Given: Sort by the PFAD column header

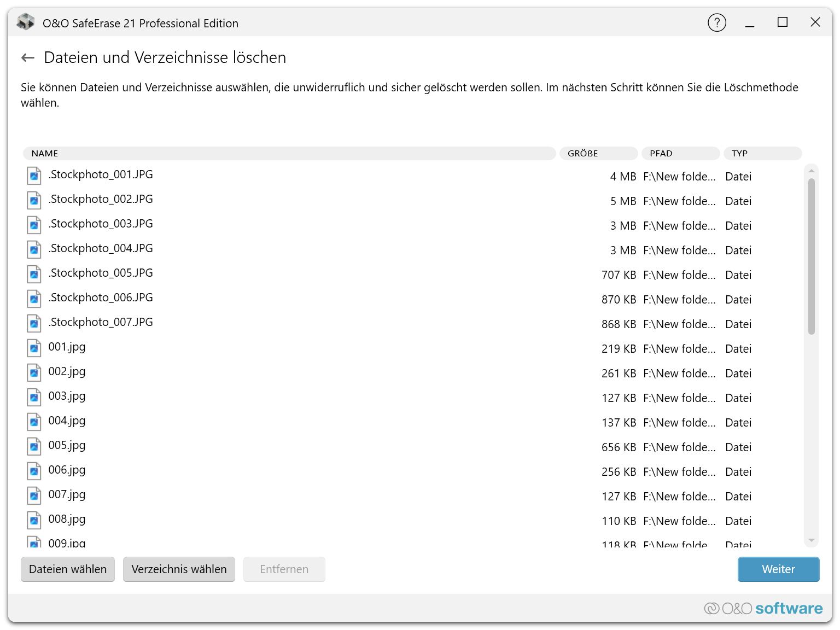Looking at the screenshot, I should click(680, 153).
